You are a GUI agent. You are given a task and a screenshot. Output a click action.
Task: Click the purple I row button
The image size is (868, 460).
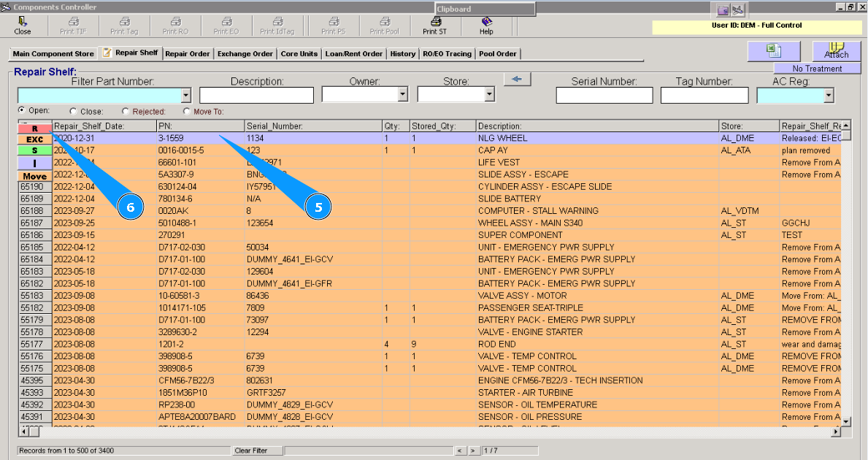coord(34,164)
